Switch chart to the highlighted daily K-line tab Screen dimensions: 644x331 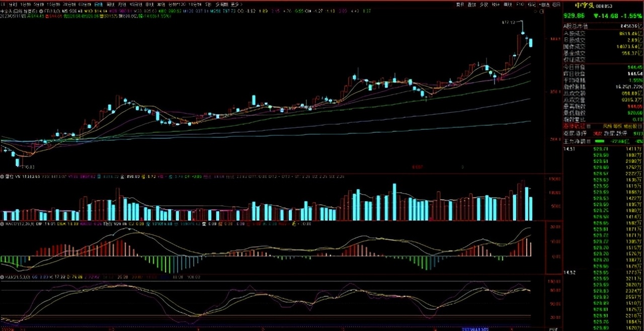pyautogui.click(x=99, y=4)
